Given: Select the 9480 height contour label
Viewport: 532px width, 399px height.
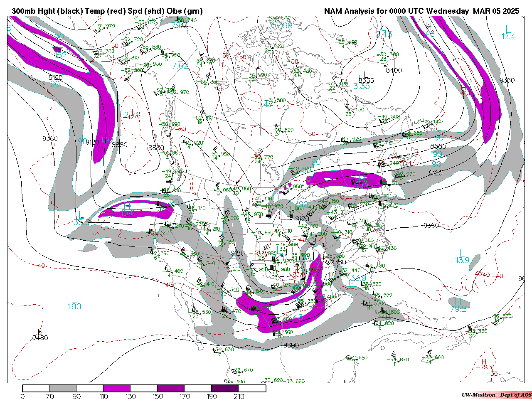Looking at the screenshot, I should [x=40, y=338].
